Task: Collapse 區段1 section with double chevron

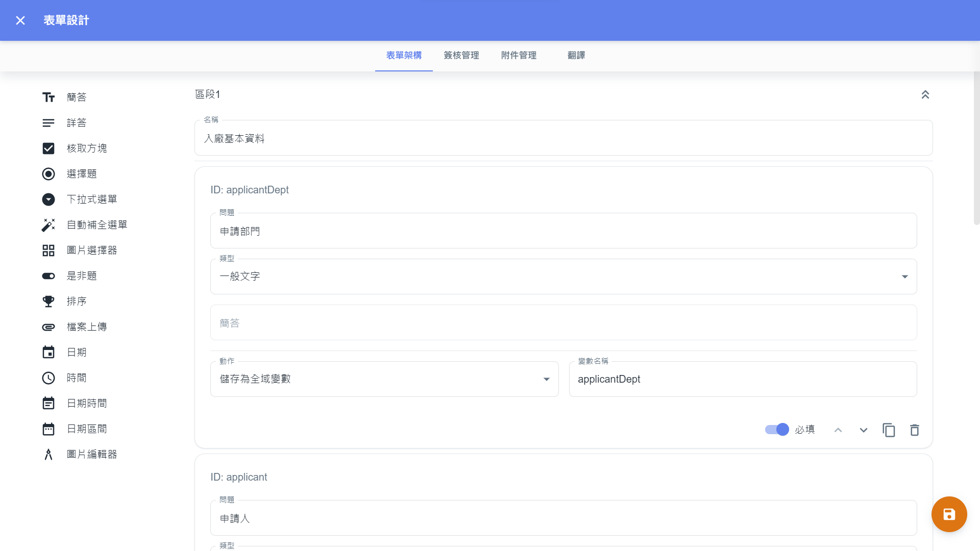Action: [925, 94]
